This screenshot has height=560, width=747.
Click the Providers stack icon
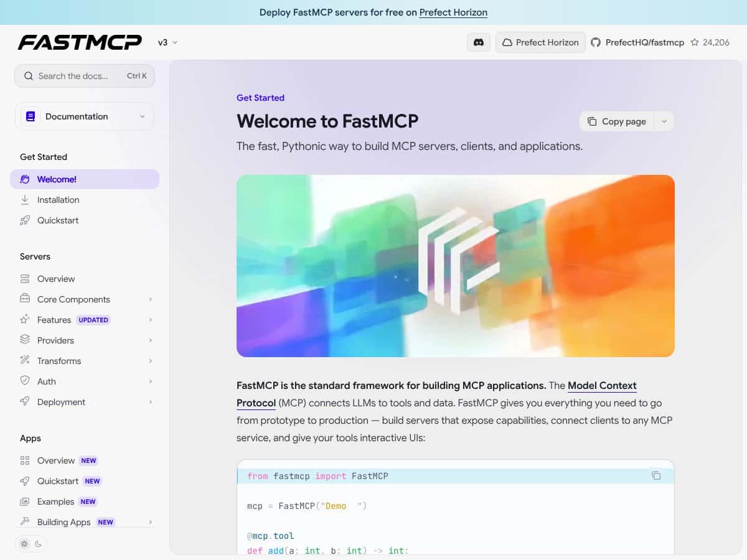pos(25,340)
